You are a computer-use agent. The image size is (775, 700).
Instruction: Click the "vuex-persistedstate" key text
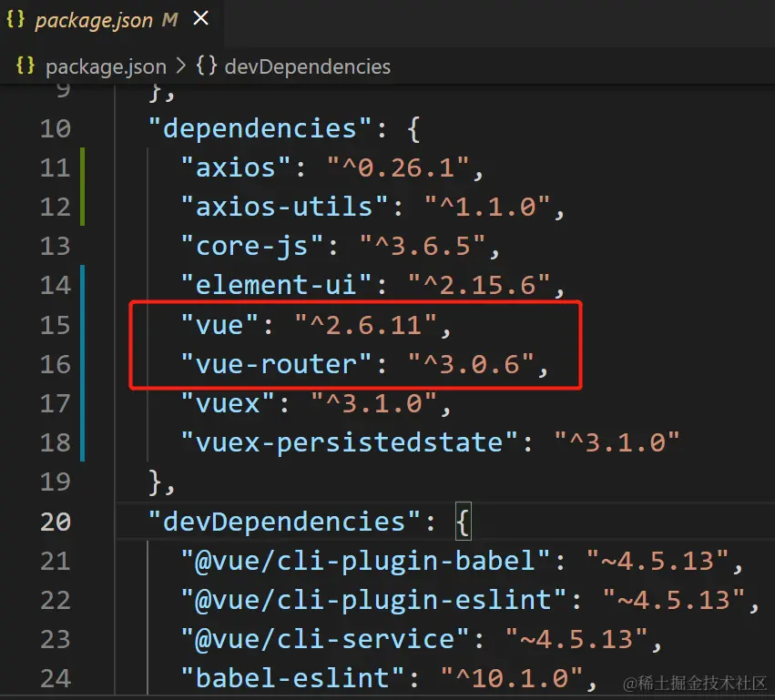click(x=350, y=442)
